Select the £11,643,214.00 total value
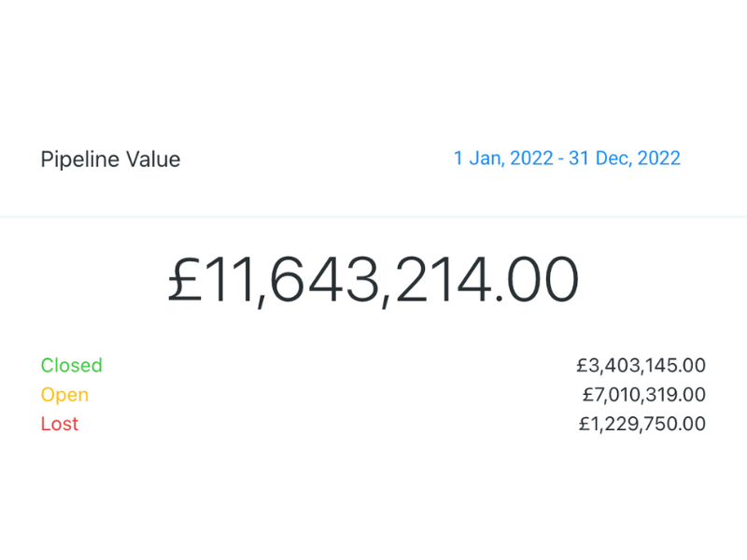The image size is (747, 560). click(x=373, y=280)
